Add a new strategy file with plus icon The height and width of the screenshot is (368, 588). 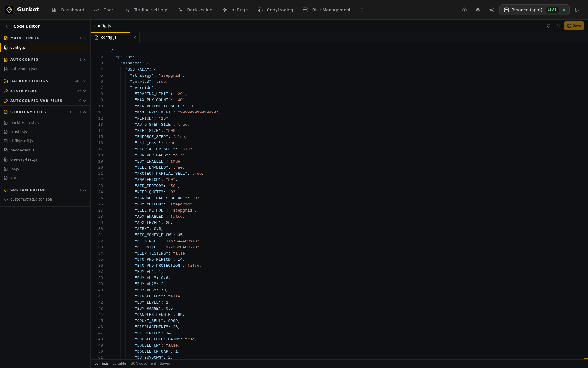click(x=71, y=112)
